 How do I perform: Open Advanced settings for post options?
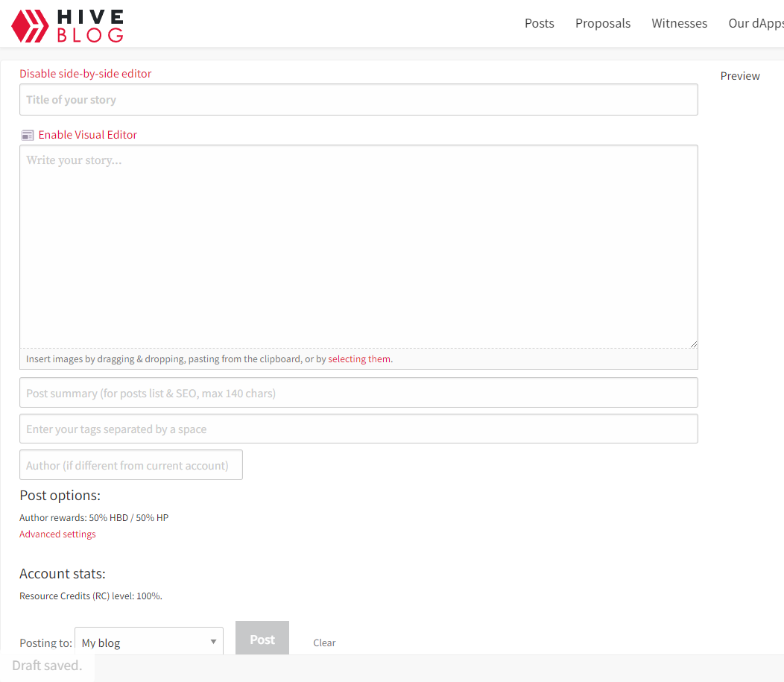tap(57, 534)
